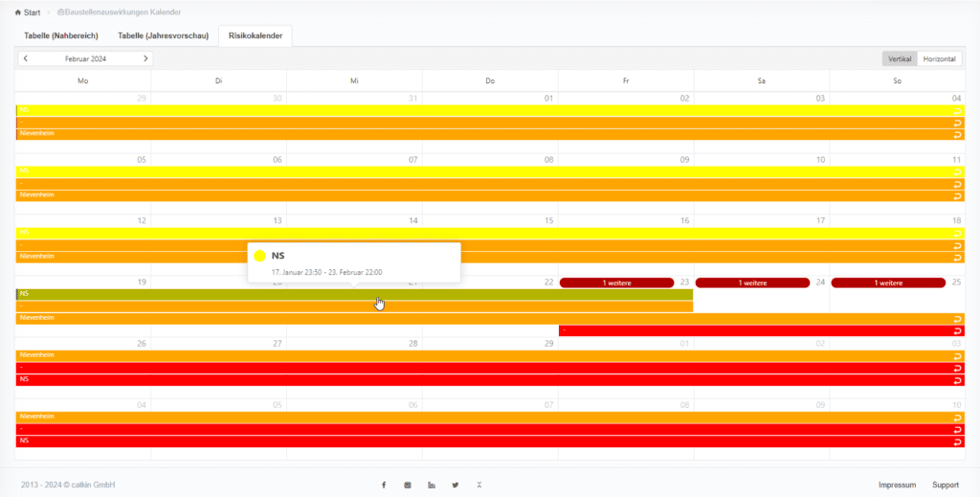Select the red NS event in last week
The height and width of the screenshot is (497, 980).
(479, 441)
